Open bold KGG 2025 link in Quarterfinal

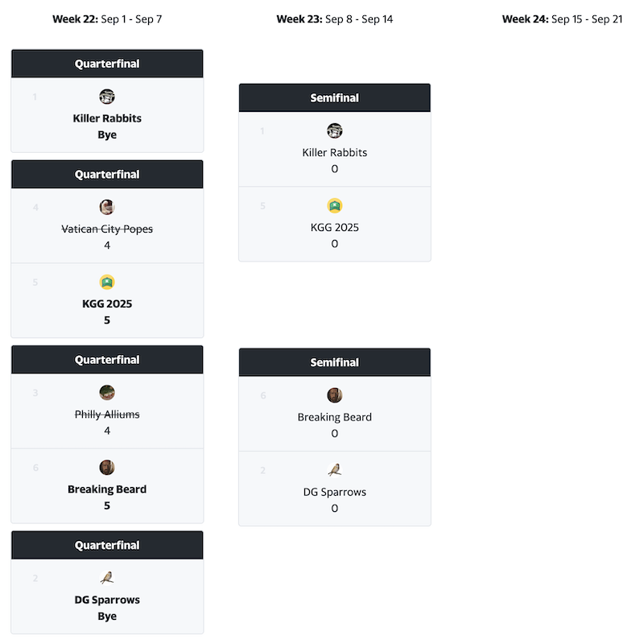coord(107,304)
